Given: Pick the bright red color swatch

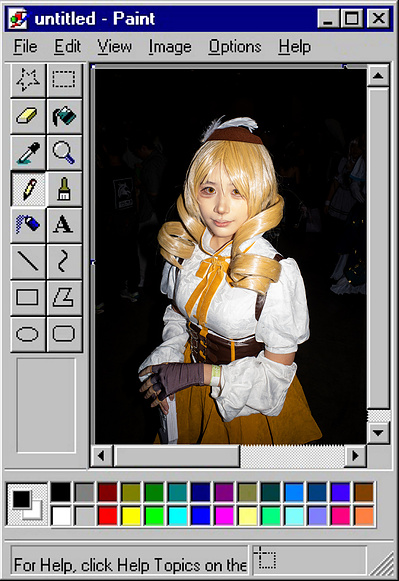Looking at the screenshot, I should [107, 515].
